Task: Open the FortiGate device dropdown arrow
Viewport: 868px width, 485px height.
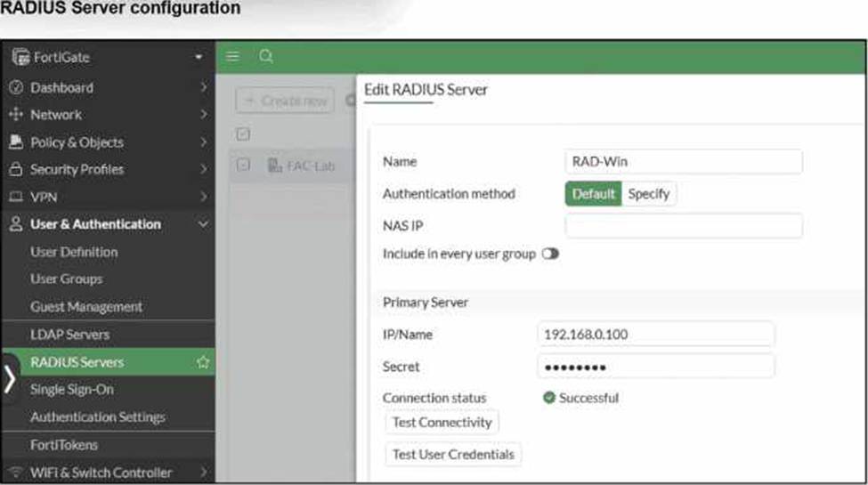Action: (199, 58)
